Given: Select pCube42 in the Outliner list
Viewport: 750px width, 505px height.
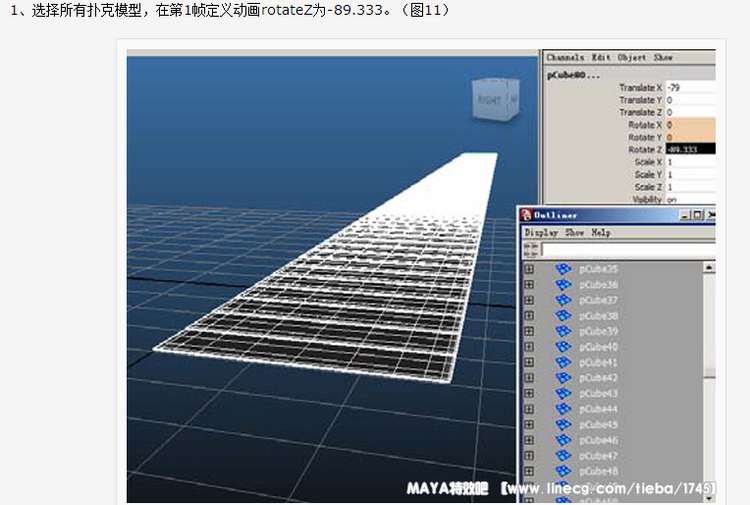Looking at the screenshot, I should coord(598,378).
